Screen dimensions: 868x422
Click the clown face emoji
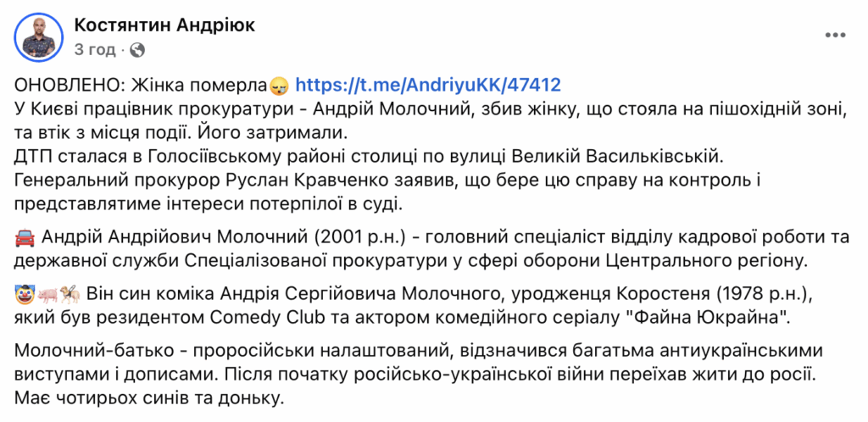23,295
